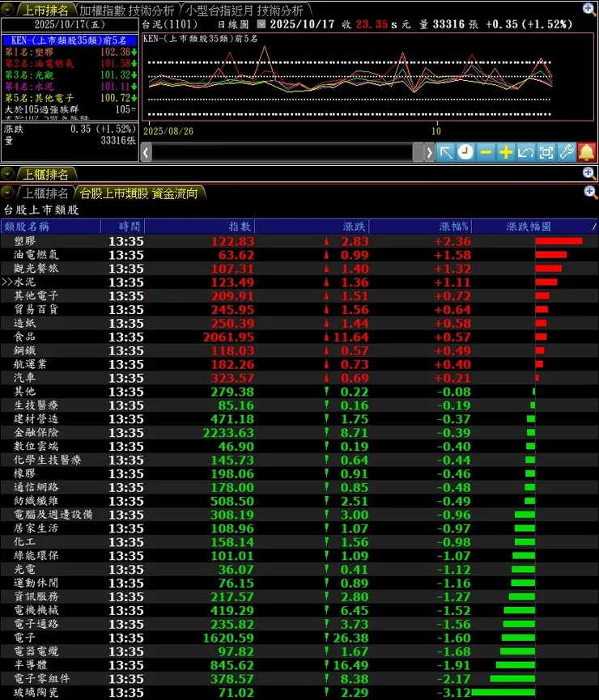Select 玻璃陶瓷 sector row
This screenshot has width=599, height=700.
point(299,693)
